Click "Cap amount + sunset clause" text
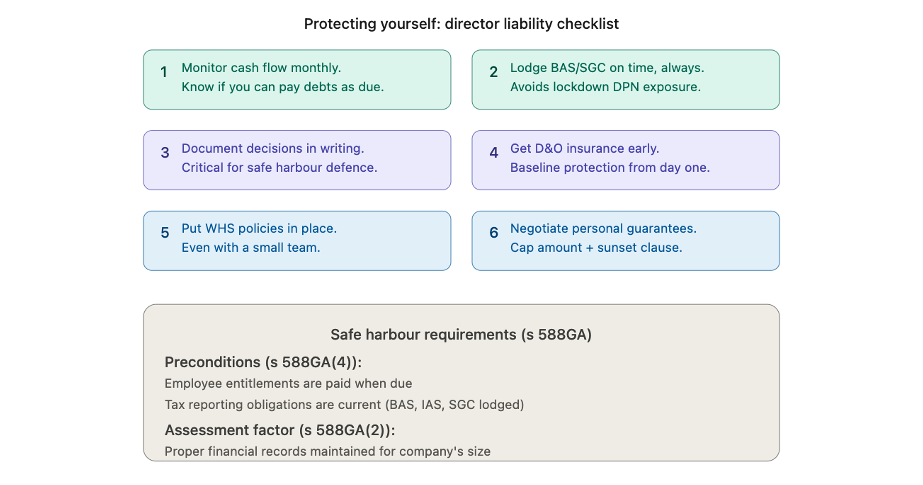This screenshot has height=485, width=923. point(596,248)
